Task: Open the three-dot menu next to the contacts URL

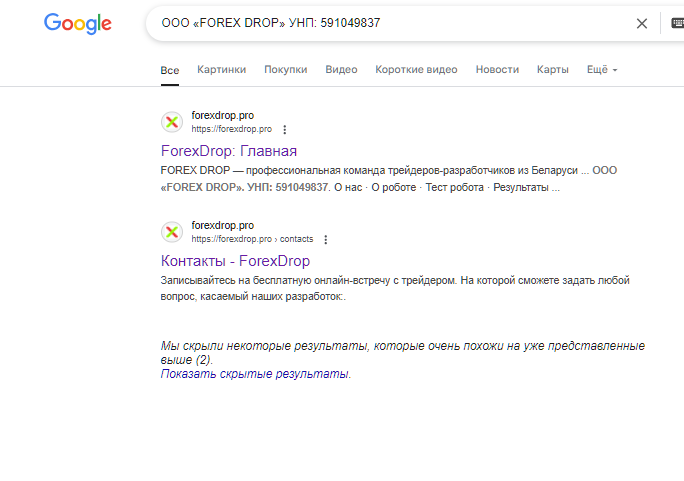Action: 326,239
